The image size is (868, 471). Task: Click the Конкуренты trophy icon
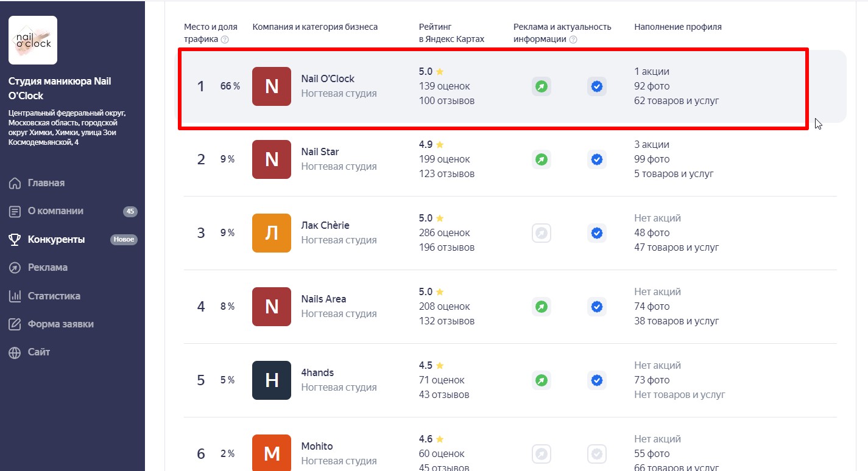[15, 240]
